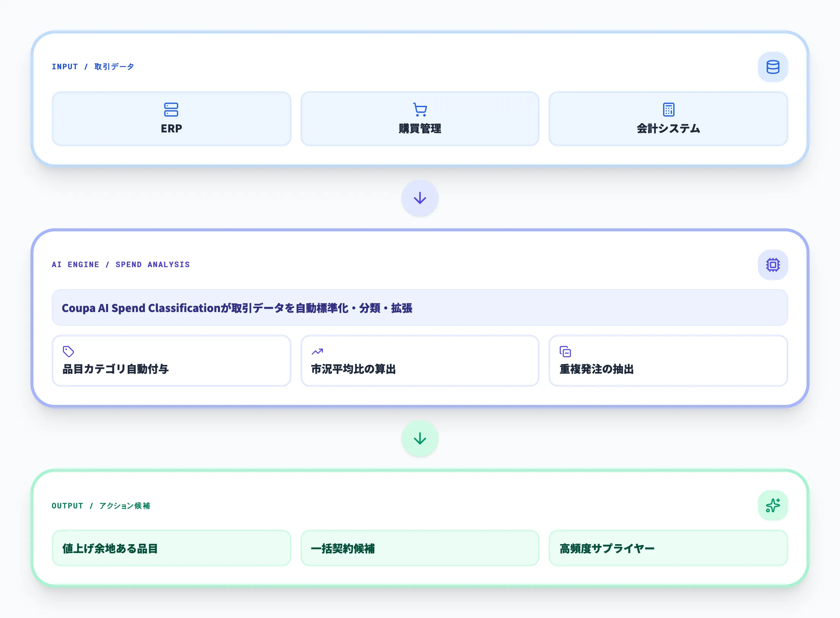Click the tag icon above 品目カテゴリ自動付与
The image size is (840, 618).
[68, 351]
